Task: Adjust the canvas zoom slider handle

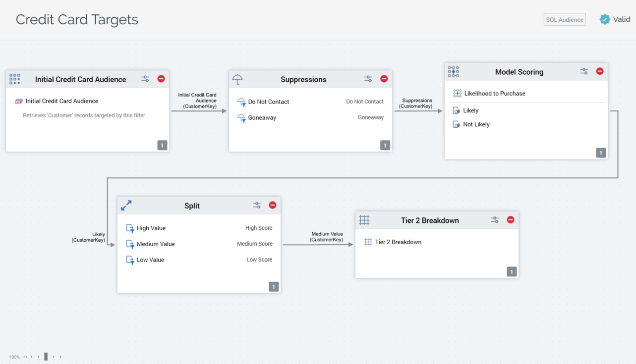Action: [x=46, y=357]
